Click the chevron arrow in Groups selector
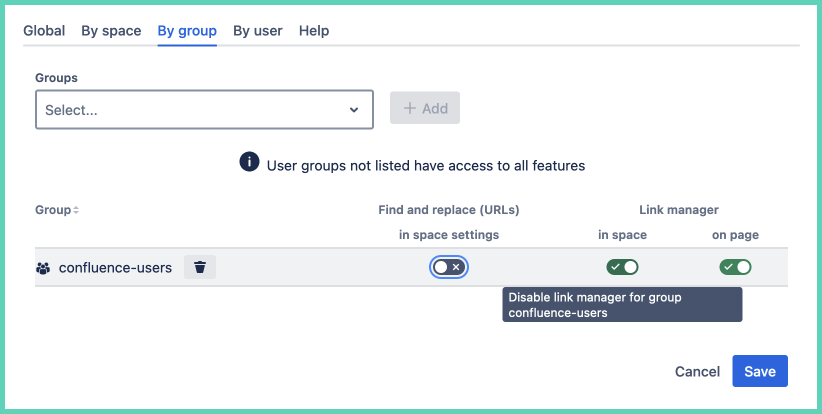The image size is (822, 414). tap(354, 110)
